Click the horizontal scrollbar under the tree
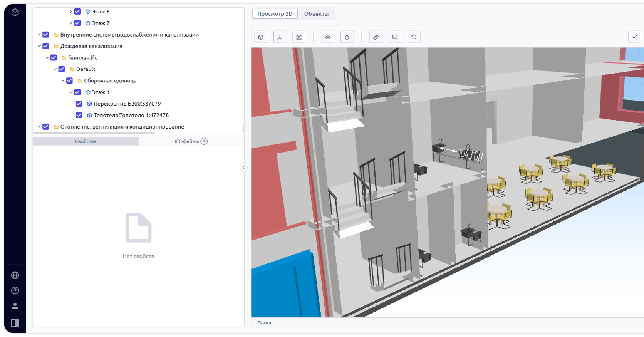This screenshot has height=337, width=644. point(94,133)
